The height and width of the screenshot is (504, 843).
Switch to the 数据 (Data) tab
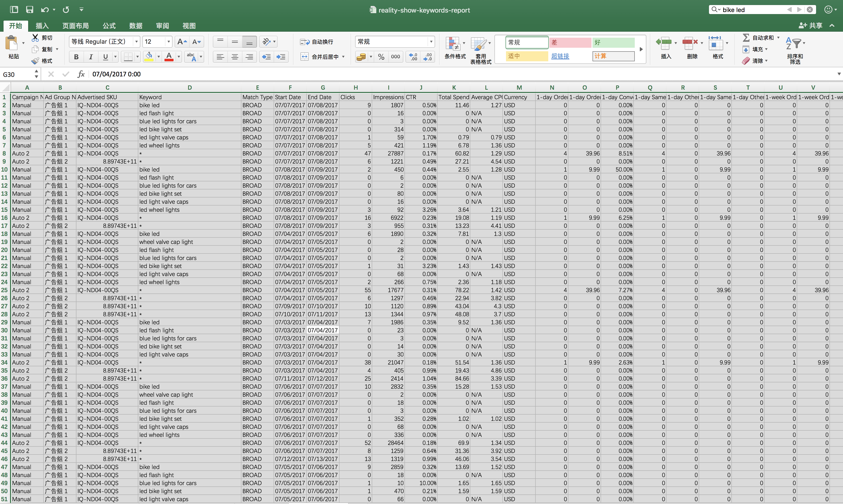pyautogui.click(x=136, y=26)
